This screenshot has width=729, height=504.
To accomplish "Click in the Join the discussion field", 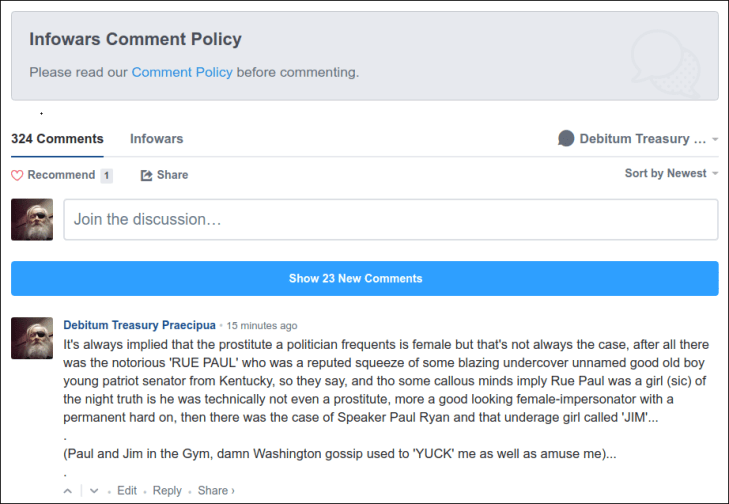I will tap(390, 219).
